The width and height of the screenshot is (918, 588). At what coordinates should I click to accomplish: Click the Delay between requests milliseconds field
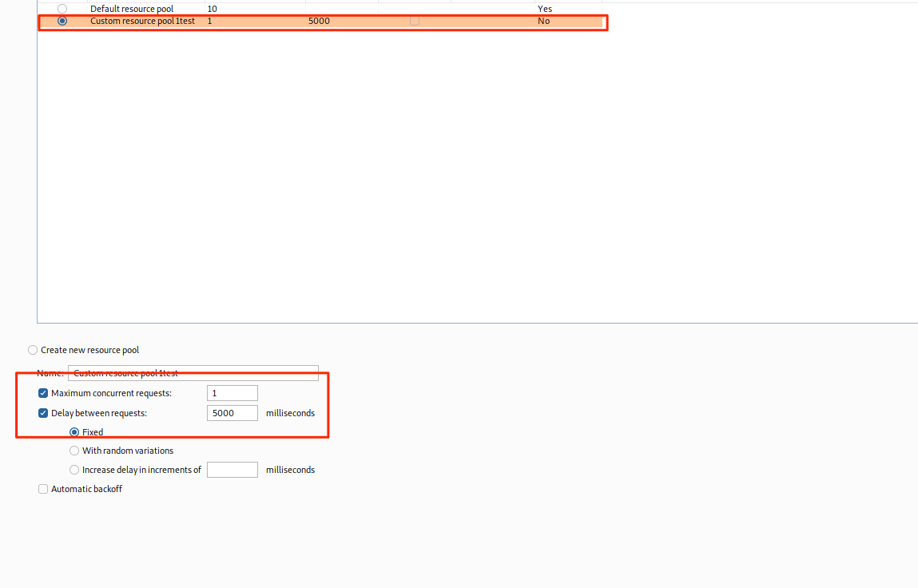(x=232, y=413)
